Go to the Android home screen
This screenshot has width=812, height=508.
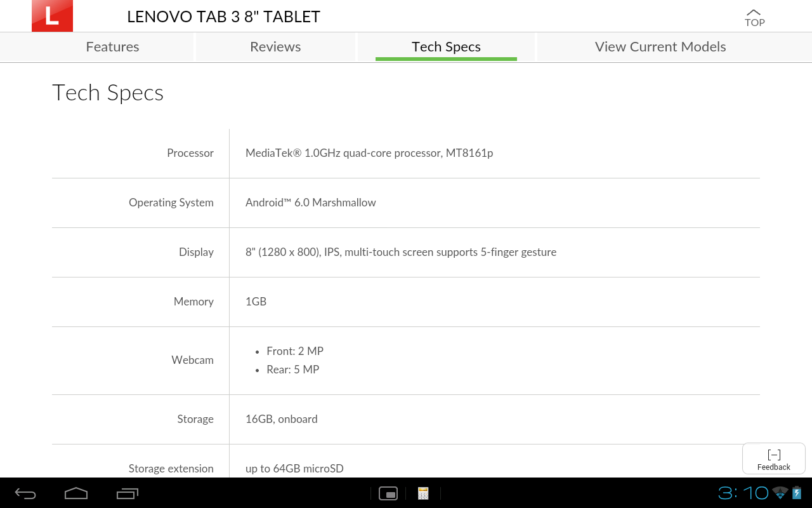pos(76,493)
